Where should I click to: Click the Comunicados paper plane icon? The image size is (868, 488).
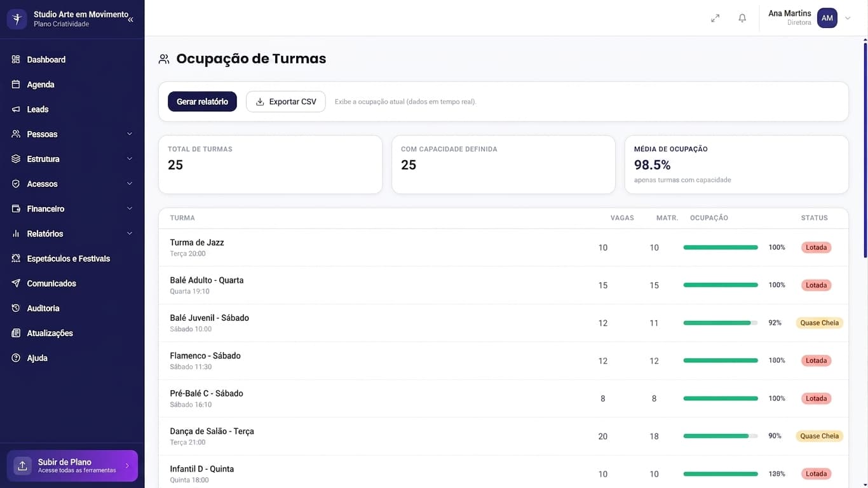click(x=16, y=283)
